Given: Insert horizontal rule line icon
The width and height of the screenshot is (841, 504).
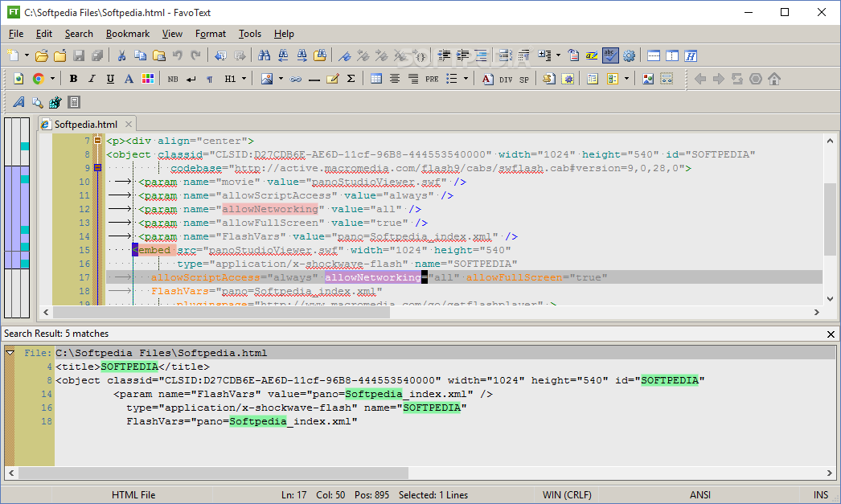Looking at the screenshot, I should coord(314,80).
